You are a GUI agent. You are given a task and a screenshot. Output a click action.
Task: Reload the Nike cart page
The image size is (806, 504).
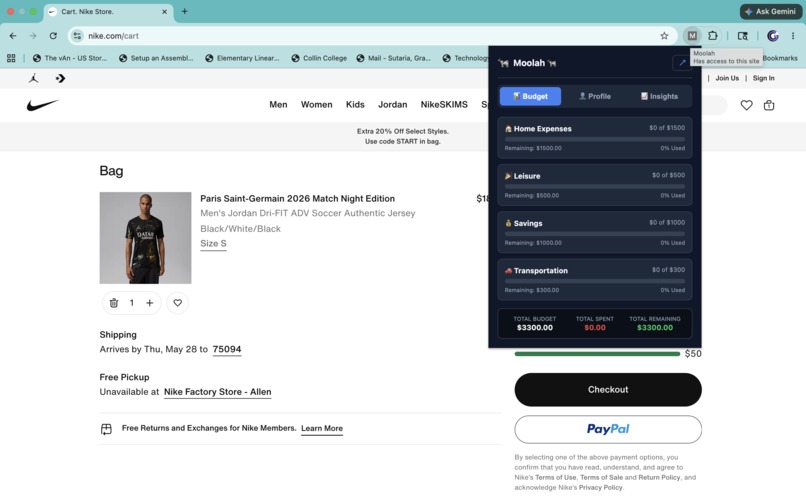coord(53,35)
